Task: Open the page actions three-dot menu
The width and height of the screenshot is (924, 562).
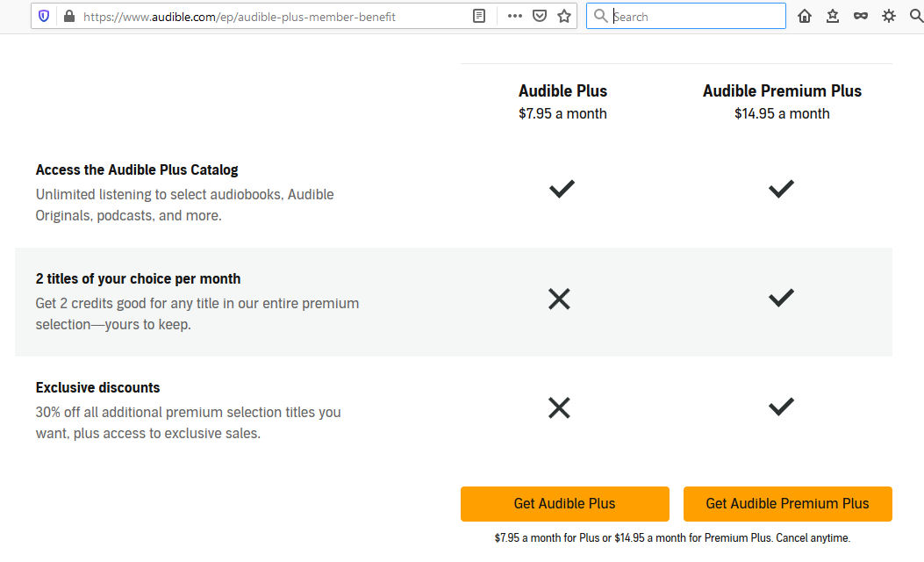Action: 515,16
